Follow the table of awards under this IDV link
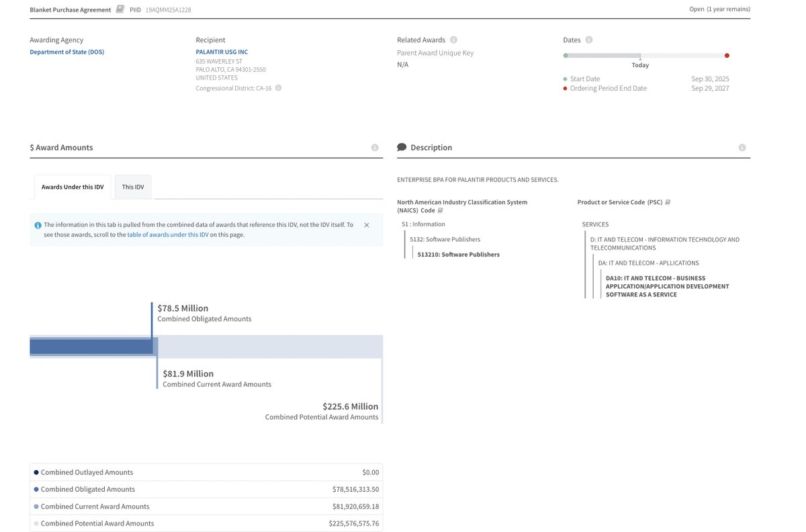806x532 pixels. click(168, 234)
